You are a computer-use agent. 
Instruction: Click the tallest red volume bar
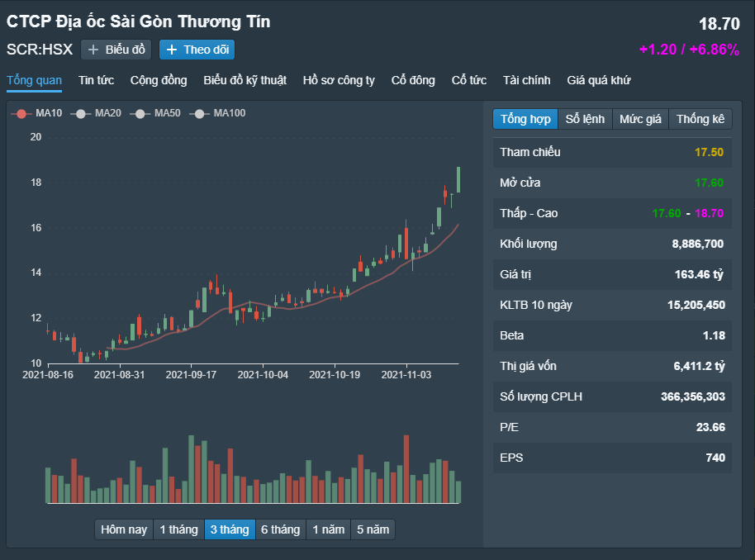tap(406, 469)
